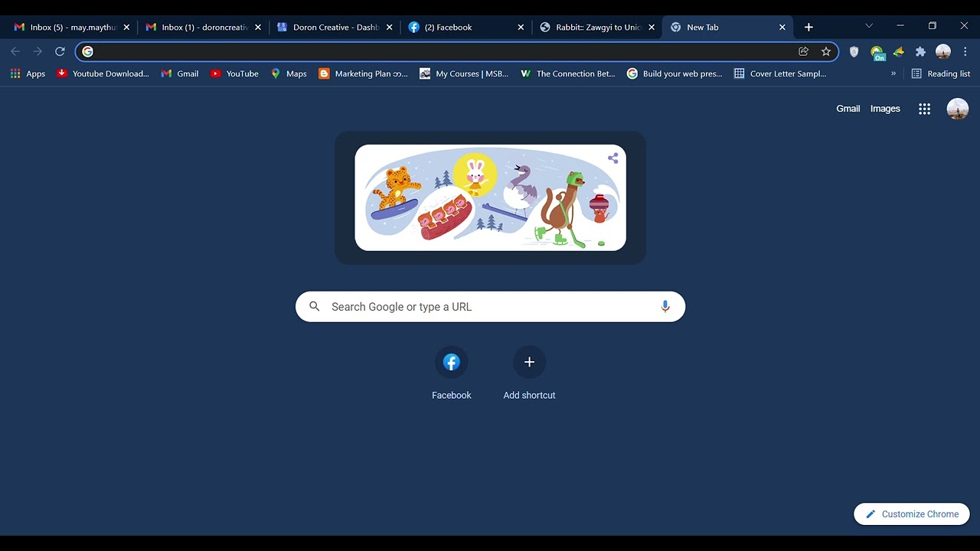Open the Facebook shortcut tile
980x551 pixels.
click(x=452, y=373)
